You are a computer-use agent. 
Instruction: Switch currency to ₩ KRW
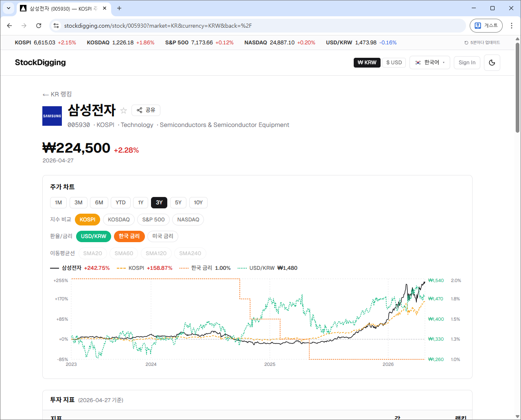(367, 63)
